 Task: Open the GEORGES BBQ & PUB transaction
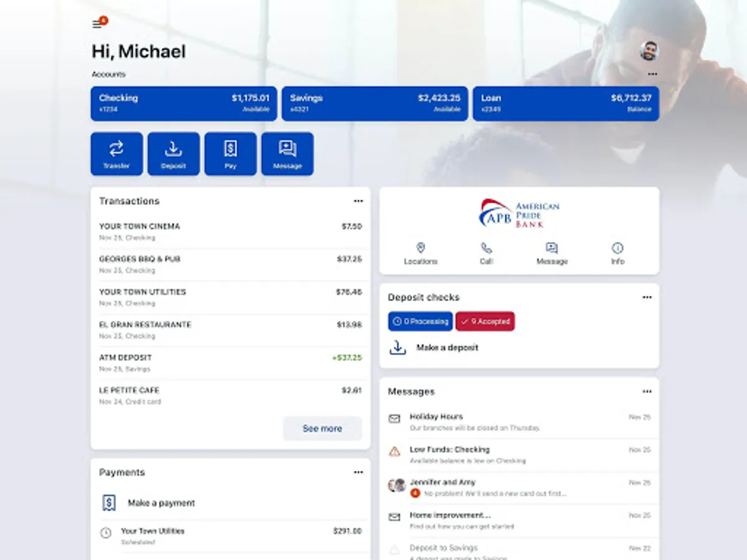(x=230, y=264)
